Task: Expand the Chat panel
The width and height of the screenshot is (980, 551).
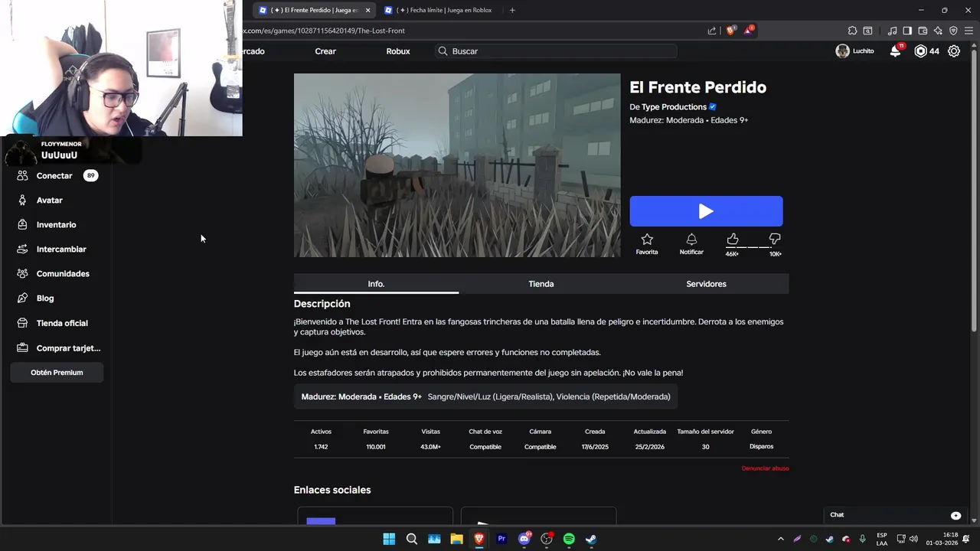Action: (x=895, y=515)
